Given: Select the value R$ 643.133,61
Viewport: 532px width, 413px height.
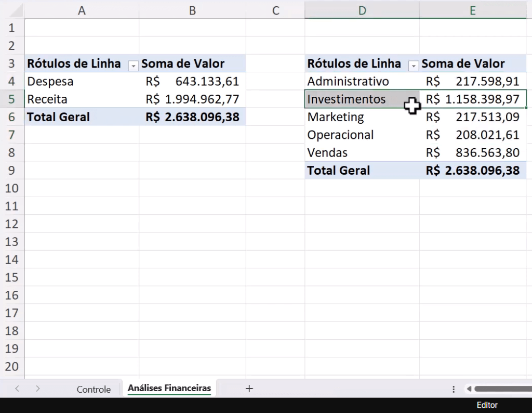Looking at the screenshot, I should click(192, 81).
